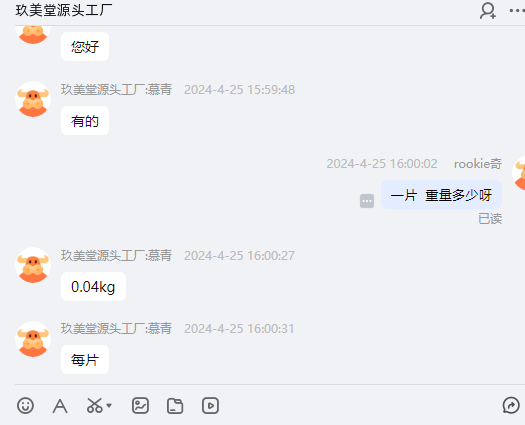The width and height of the screenshot is (525, 425).
Task: Click the 一片 重量多少呀 sent message
Action: tap(441, 195)
